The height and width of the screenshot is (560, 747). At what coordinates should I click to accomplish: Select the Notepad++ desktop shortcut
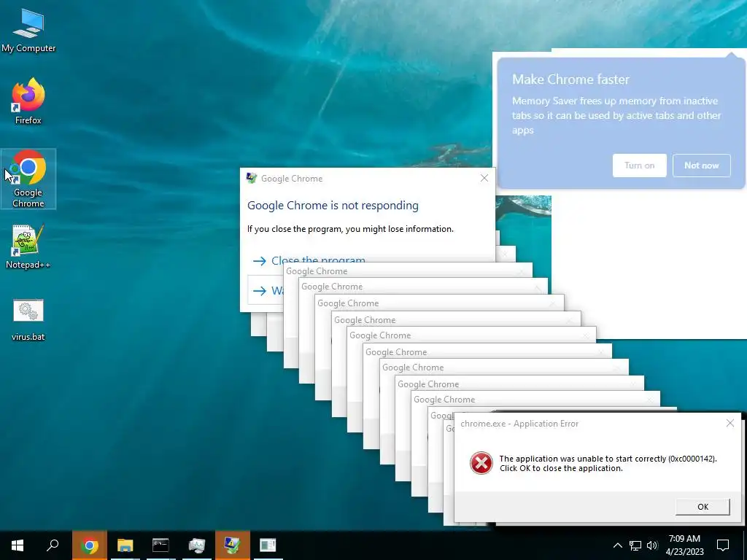pos(28,246)
